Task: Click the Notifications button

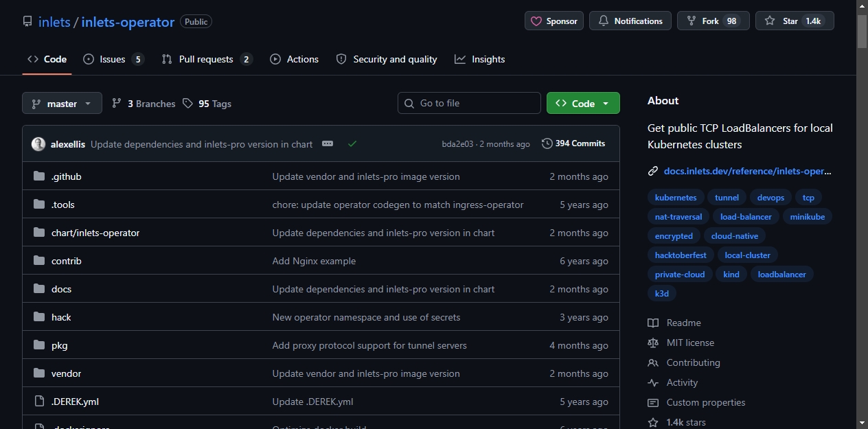Action: tap(630, 21)
